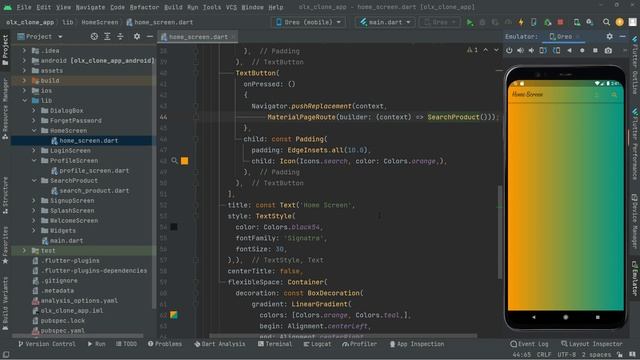Tap the search icon in phone app bar
Image resolution: width=640 pixels, height=360 pixels.
614,95
